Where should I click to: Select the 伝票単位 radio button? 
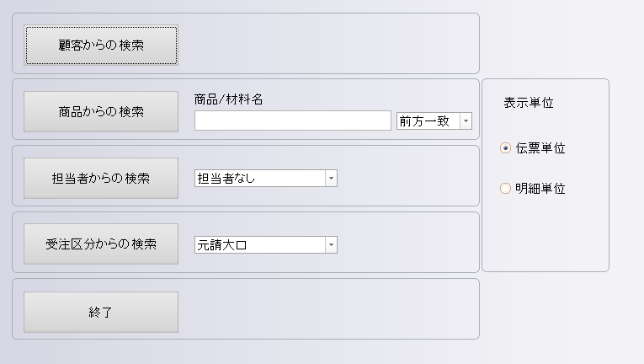tap(505, 148)
